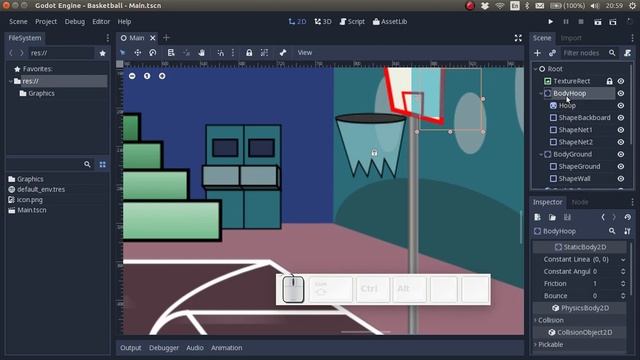The height and width of the screenshot is (360, 640).
Task: Instance a scene file as node
Action: click(x=552, y=53)
